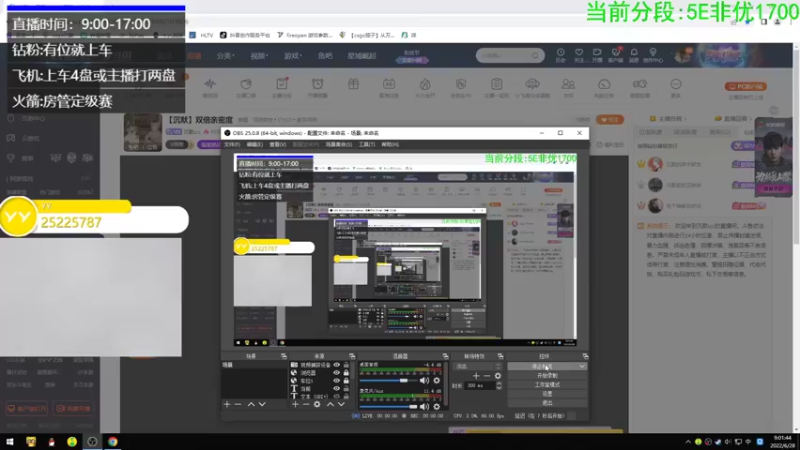Viewport: 800px width, 450px height.
Task: Open the transition type dropdown
Action: point(478,366)
